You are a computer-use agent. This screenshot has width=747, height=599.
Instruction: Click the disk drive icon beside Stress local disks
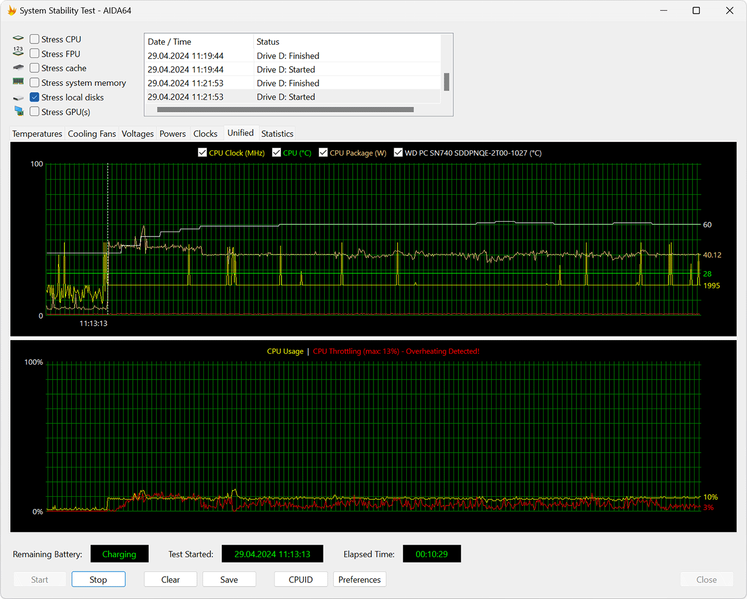point(18,97)
